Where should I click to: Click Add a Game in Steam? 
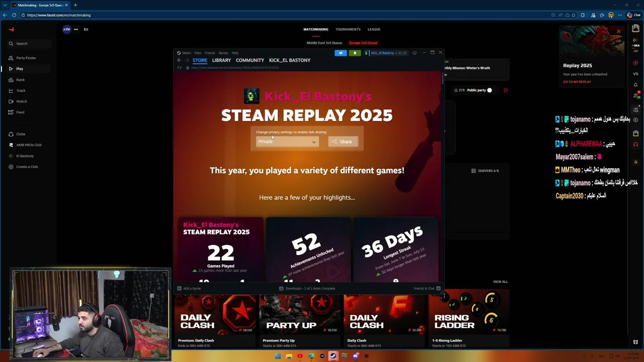pyautogui.click(x=189, y=289)
